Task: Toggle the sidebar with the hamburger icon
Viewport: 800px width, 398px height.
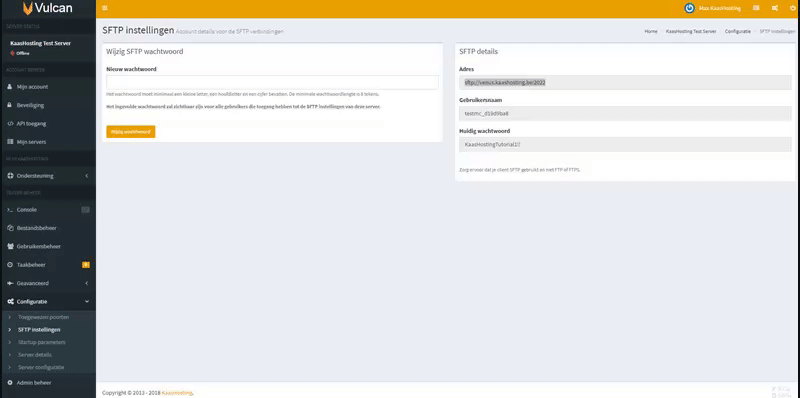Action: click(x=105, y=8)
